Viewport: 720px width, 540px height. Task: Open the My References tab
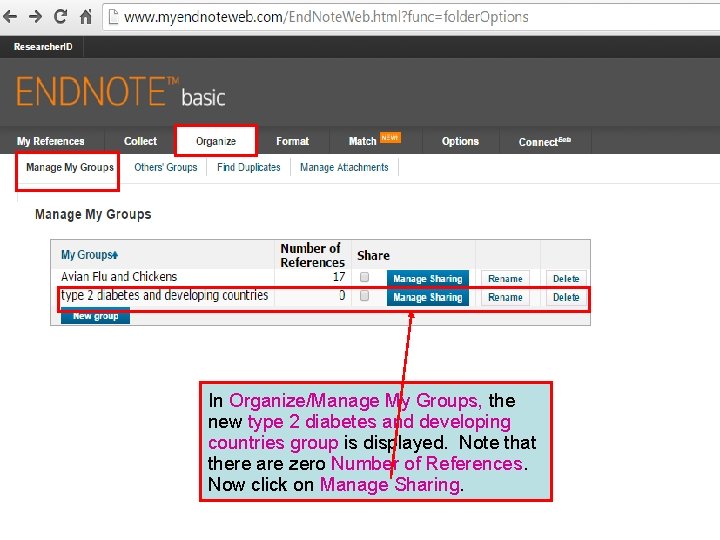click(x=51, y=141)
